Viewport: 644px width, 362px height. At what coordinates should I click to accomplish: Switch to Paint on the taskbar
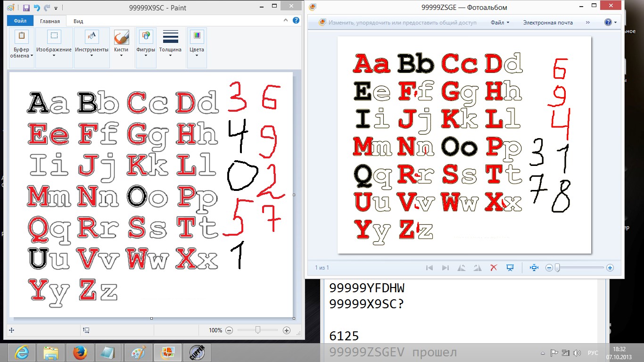(138, 353)
